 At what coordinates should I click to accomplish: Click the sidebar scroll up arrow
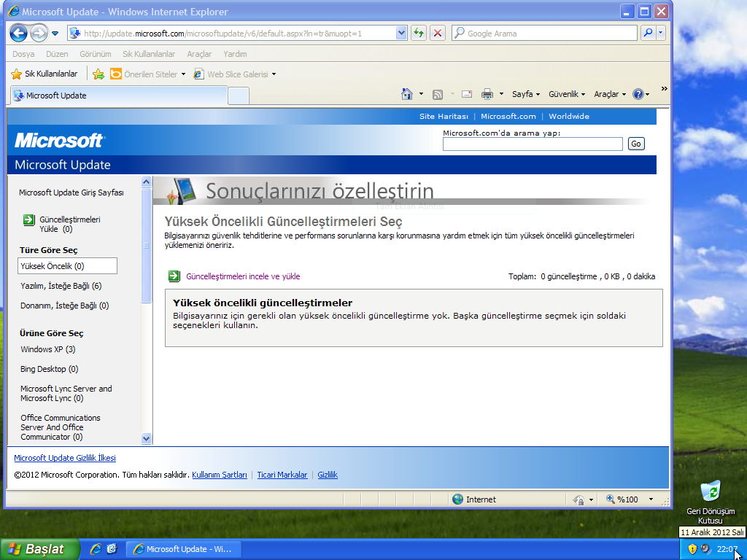click(146, 182)
